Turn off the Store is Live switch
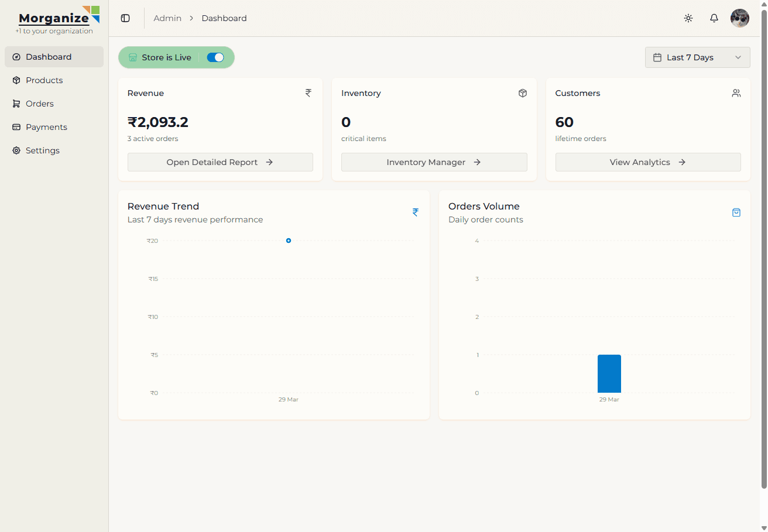 215,57
